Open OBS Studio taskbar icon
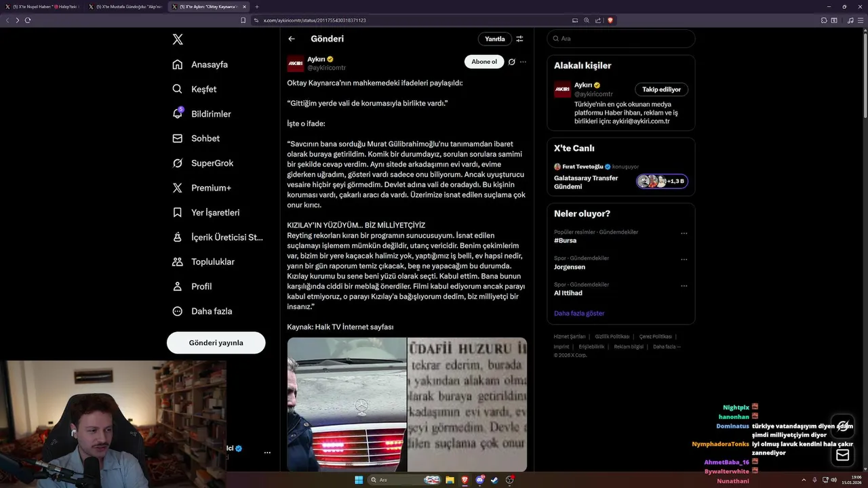 tap(510, 480)
